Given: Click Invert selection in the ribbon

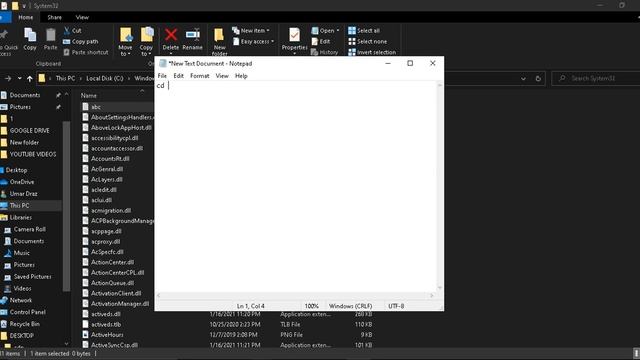Looking at the screenshot, I should coord(372,52).
